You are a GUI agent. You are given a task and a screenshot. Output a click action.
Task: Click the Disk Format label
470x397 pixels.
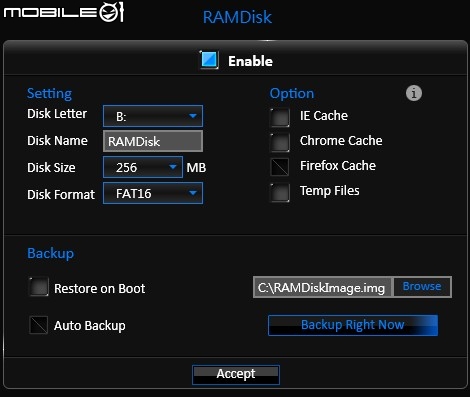pos(61,195)
